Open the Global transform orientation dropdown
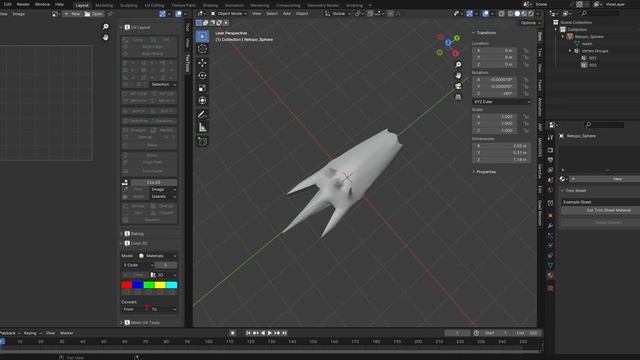The width and height of the screenshot is (640, 360). click(x=337, y=13)
